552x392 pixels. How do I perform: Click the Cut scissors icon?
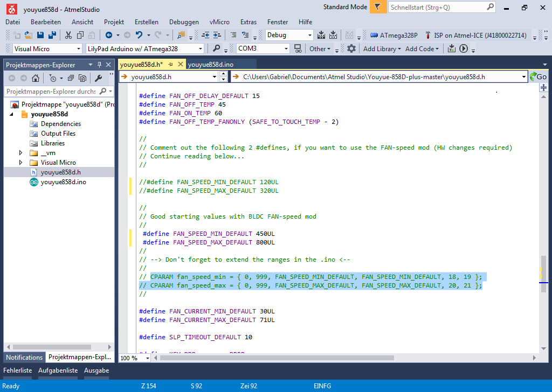[x=68, y=35]
